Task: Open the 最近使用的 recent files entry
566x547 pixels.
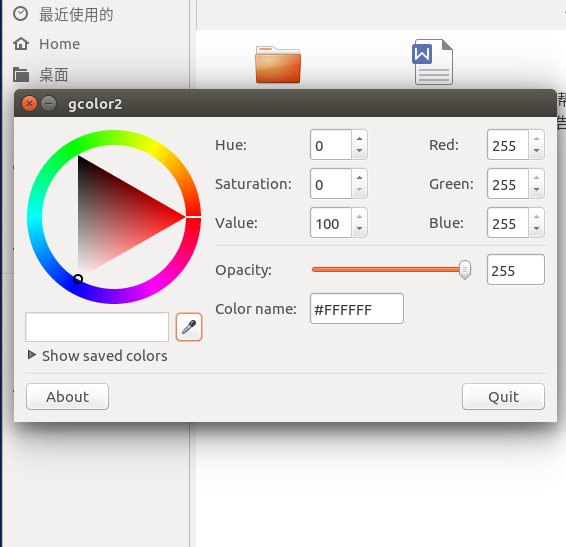Action: pyautogui.click(x=63, y=15)
